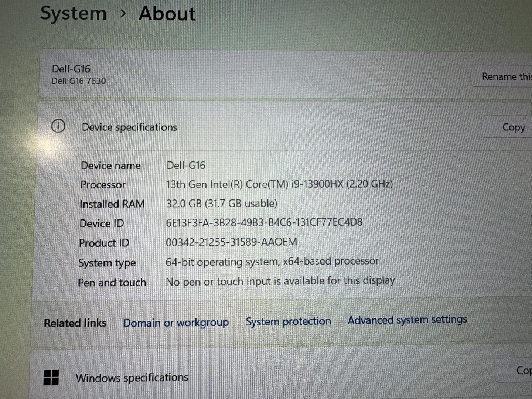
Task: Click the Device ID value string
Action: point(264,222)
